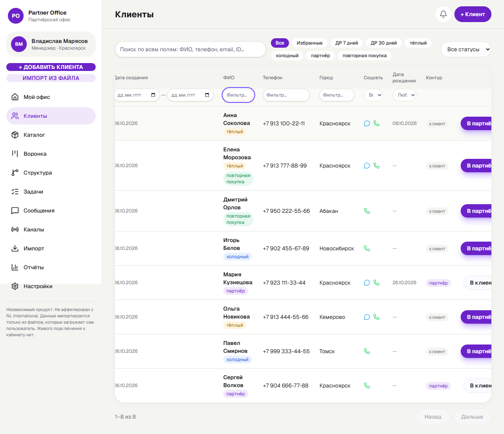Toggle the партнёр filter chip
Viewport: 504px width, 434px height.
[x=321, y=56]
